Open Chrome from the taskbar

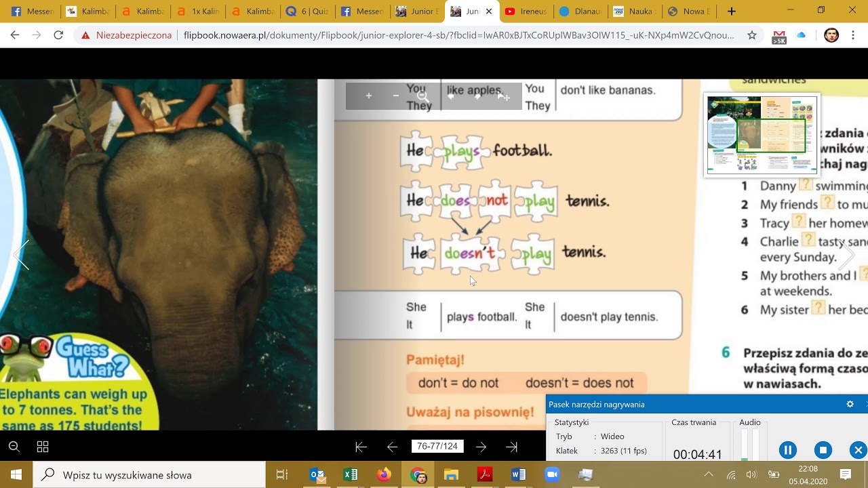point(418,474)
